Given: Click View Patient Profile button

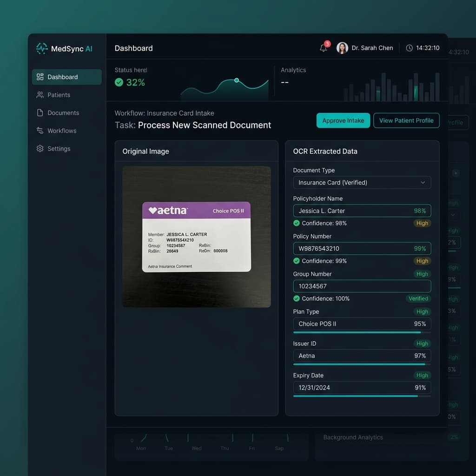Looking at the screenshot, I should 406,120.
